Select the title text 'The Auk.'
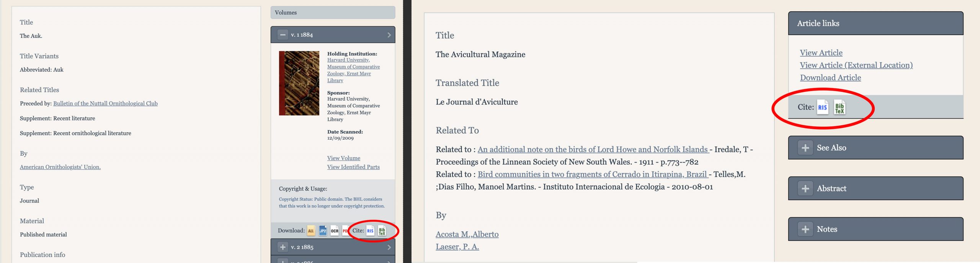This screenshot has width=980, height=263. point(31,36)
